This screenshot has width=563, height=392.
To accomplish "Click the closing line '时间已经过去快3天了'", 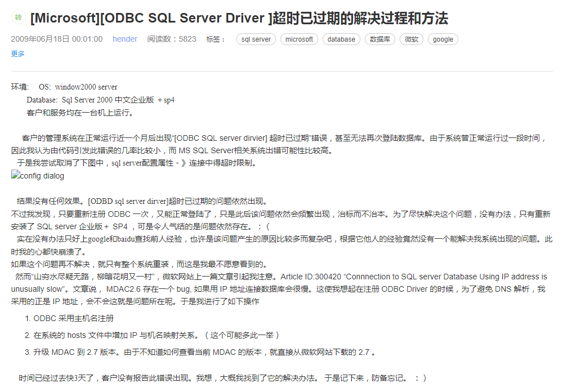I will click(222, 378).
